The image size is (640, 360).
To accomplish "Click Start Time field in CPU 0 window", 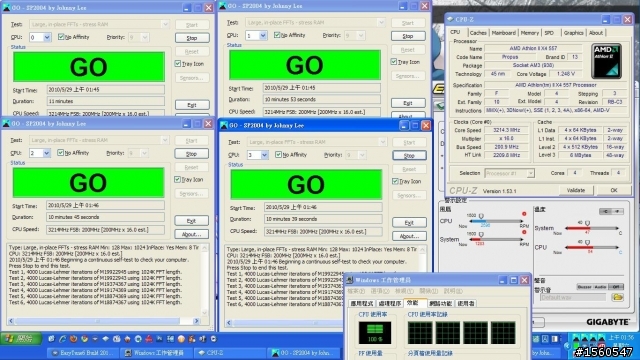I will 105,90.
